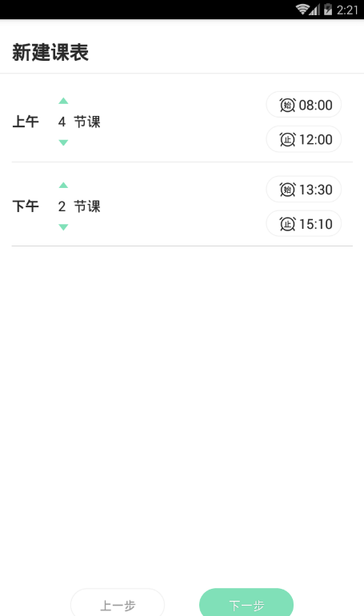Go to next step 下一步

[x=246, y=603]
